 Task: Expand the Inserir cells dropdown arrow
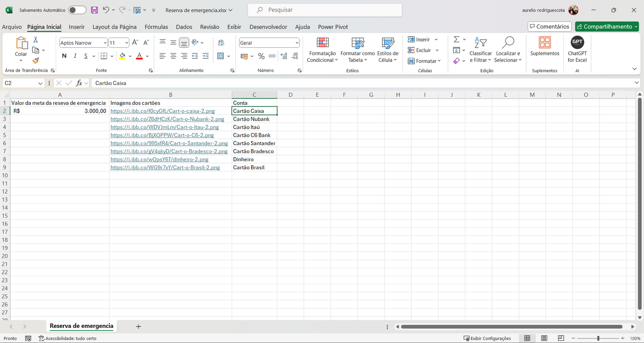coord(436,39)
